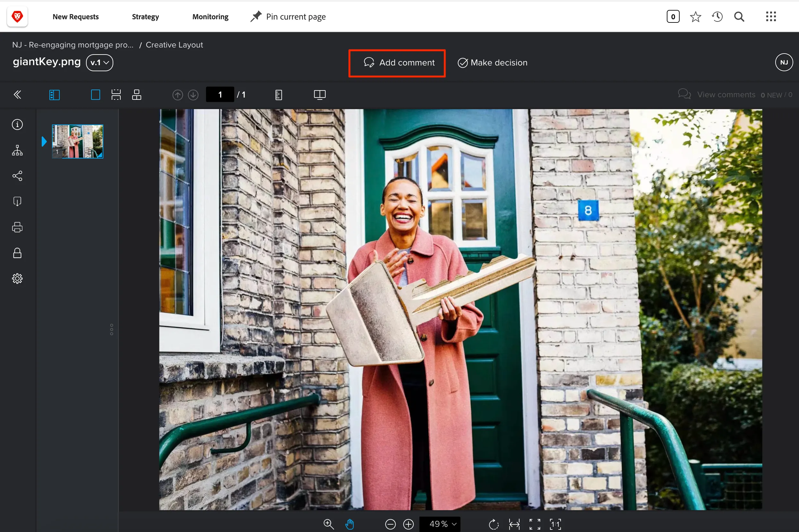799x532 pixels.
Task: Click the download proof icon
Action: [17, 202]
